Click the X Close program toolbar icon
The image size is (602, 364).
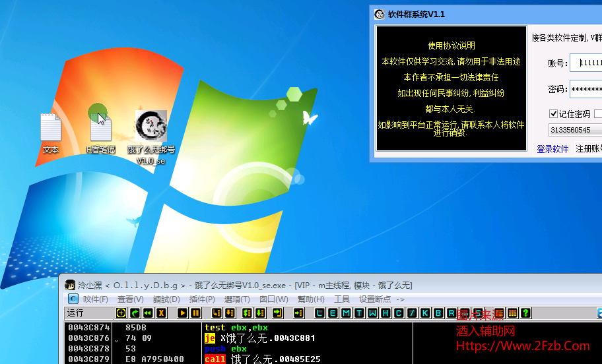pos(161,313)
